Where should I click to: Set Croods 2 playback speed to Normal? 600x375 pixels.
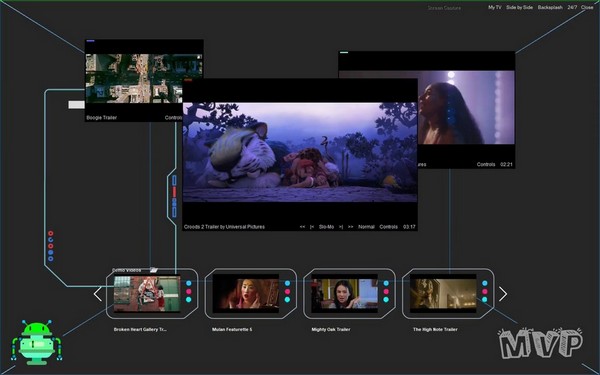[x=366, y=227]
